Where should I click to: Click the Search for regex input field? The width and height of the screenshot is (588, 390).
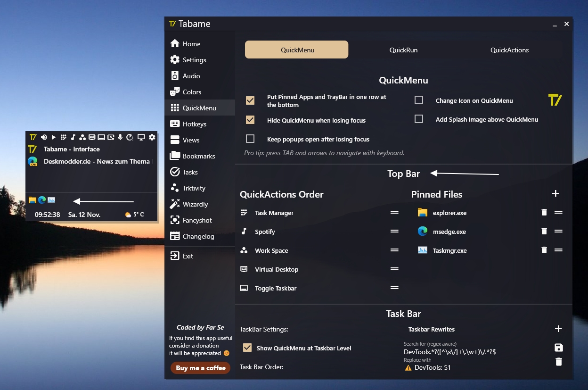tap(476, 352)
